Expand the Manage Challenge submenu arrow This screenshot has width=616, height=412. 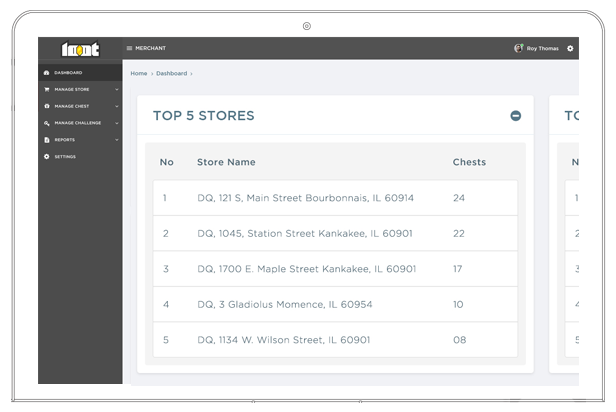click(x=117, y=123)
